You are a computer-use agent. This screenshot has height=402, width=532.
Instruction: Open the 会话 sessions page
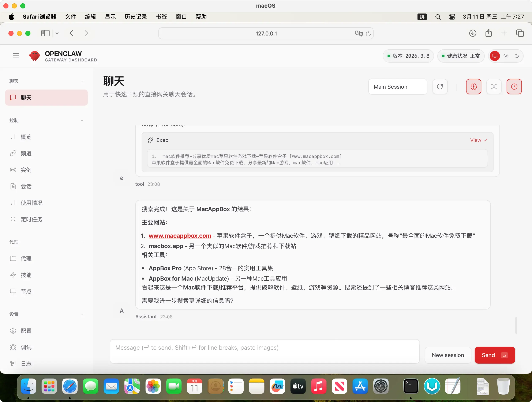[x=46, y=186]
